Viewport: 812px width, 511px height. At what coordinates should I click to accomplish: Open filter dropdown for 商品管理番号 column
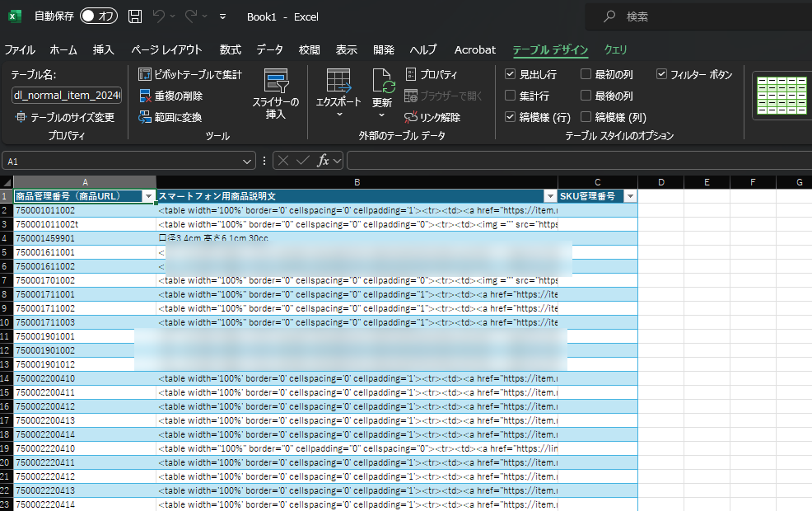(148, 196)
